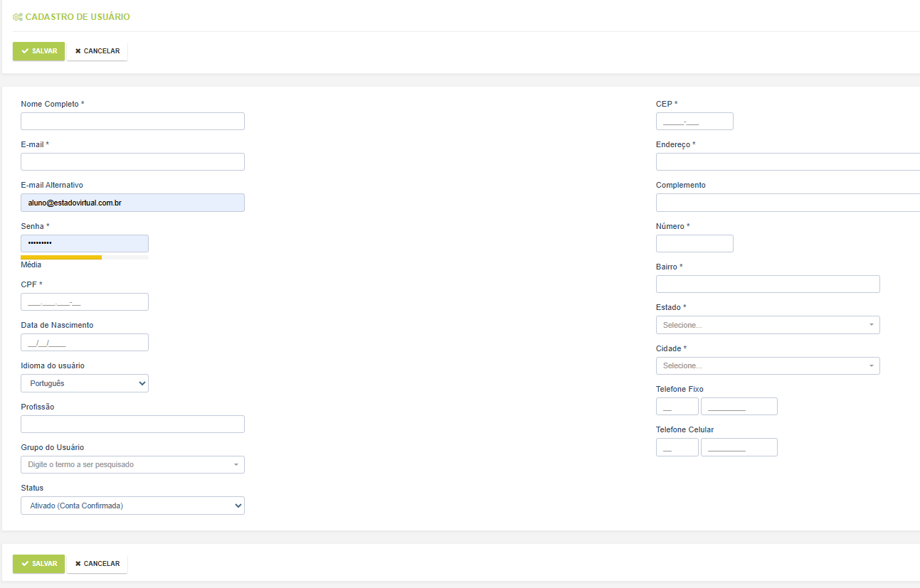Click the Data de Nascimento field

click(85, 343)
